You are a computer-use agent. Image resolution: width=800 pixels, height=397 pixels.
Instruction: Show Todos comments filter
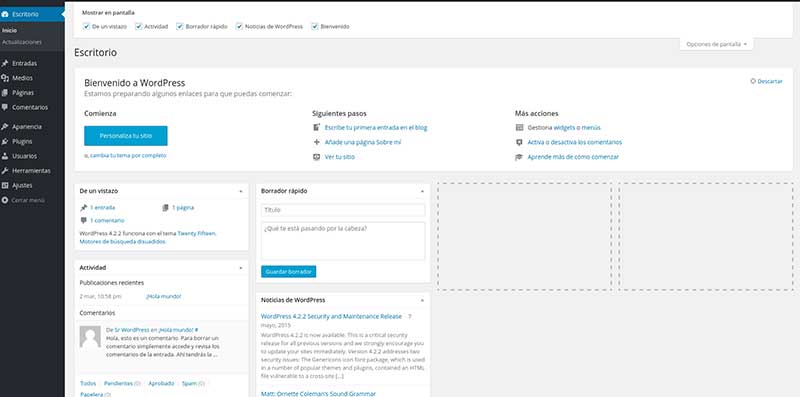click(x=88, y=383)
